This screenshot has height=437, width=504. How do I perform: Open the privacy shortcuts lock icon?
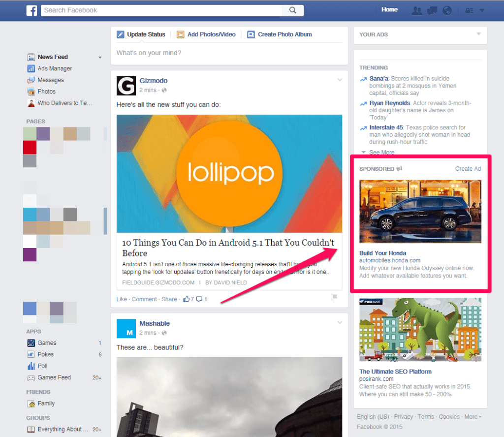(x=469, y=10)
